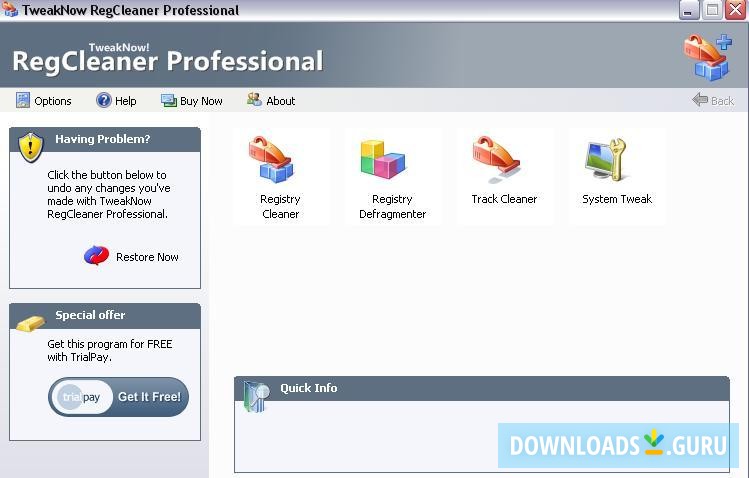Open the Help menu label

[x=126, y=101]
